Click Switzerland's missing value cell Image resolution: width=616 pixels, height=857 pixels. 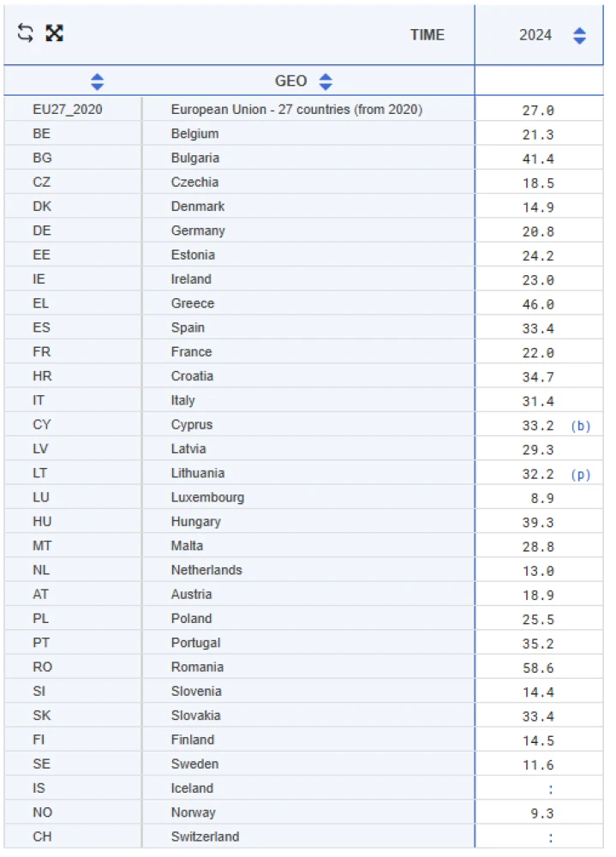point(550,837)
